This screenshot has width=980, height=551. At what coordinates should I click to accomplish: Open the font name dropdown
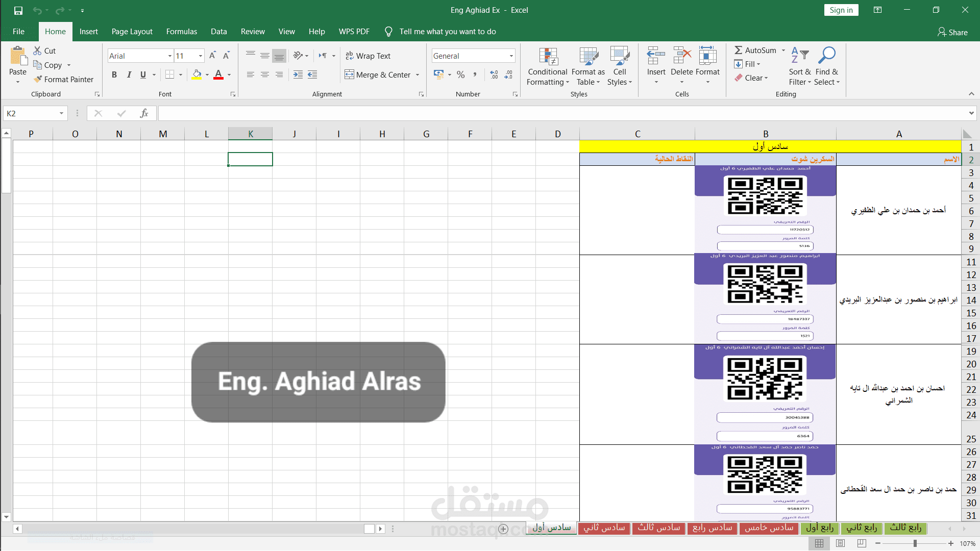[x=169, y=56]
